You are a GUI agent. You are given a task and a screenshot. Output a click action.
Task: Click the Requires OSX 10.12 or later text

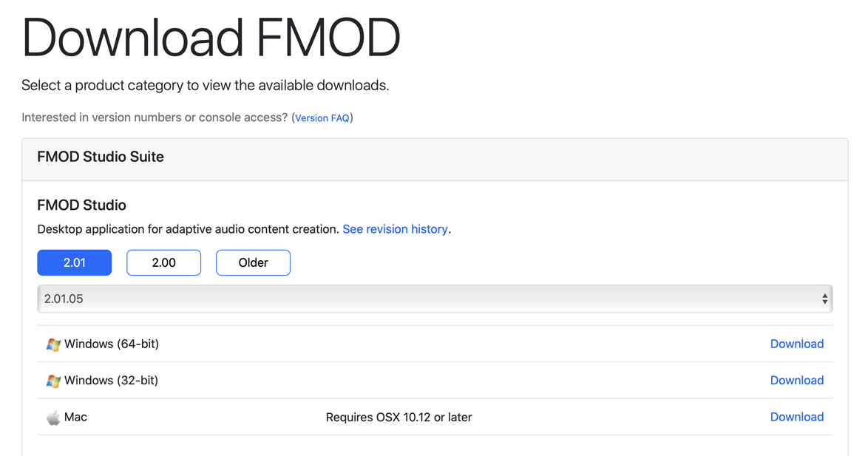(x=399, y=417)
